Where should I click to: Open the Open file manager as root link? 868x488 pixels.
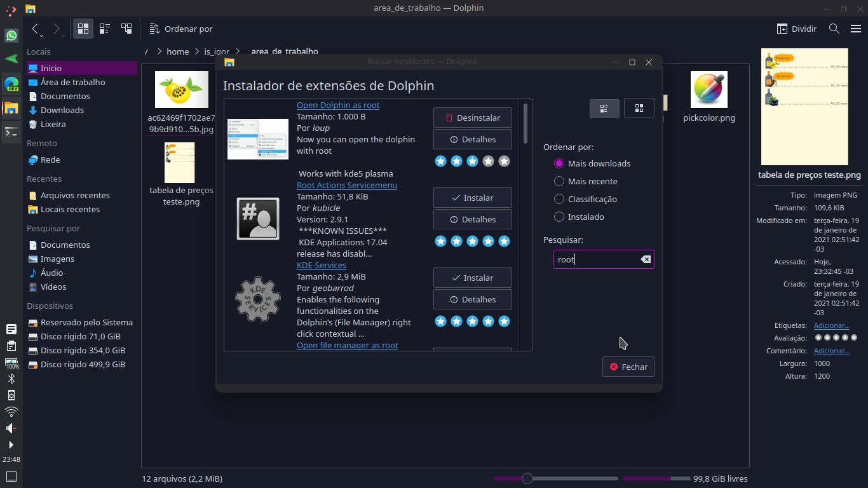(x=347, y=345)
